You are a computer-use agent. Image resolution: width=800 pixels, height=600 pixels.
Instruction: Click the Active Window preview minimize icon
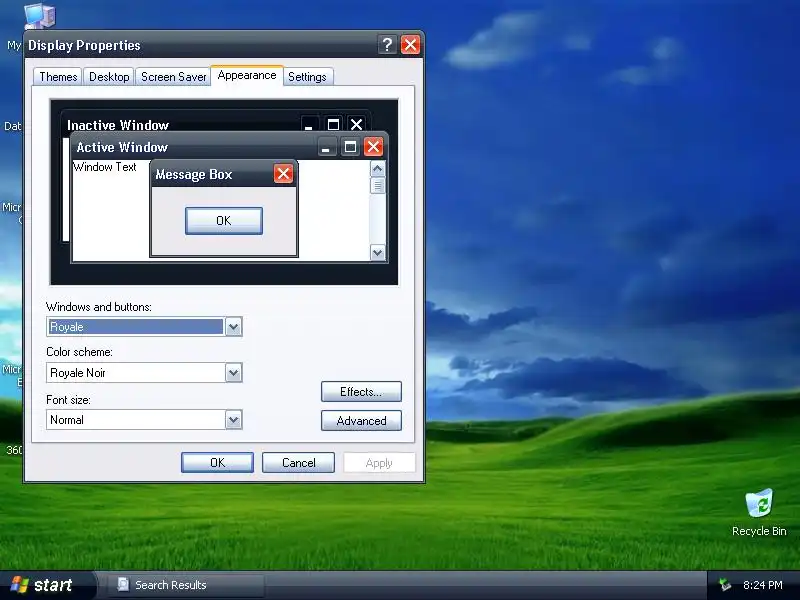[327, 147]
